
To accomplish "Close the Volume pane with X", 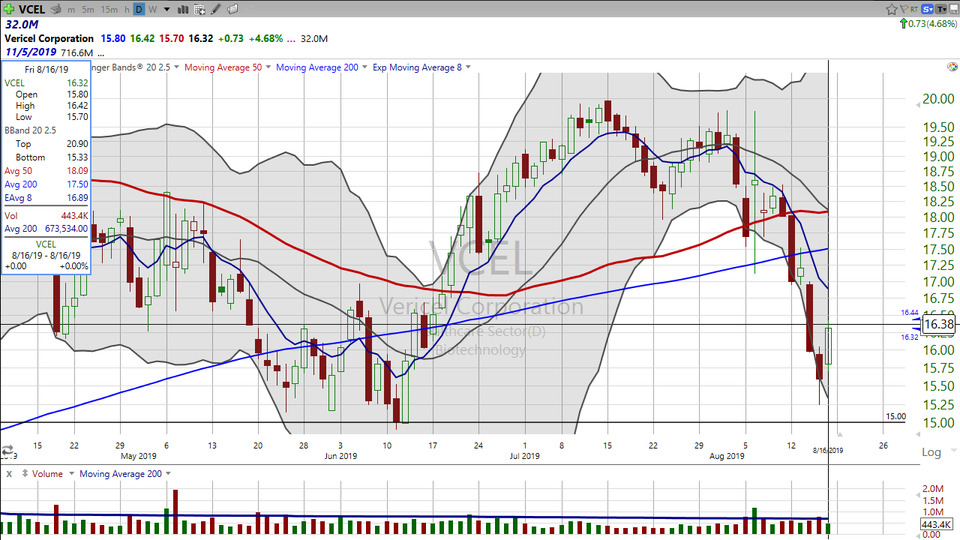I will 8,473.
